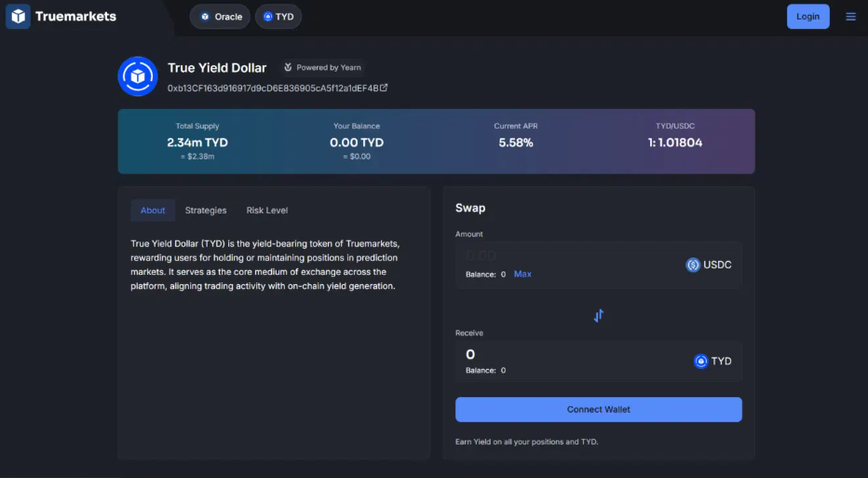Viewport: 868px width, 478px height.
Task: Click the TYD/USDC rate 1: 1.01804
Action: pos(675,143)
